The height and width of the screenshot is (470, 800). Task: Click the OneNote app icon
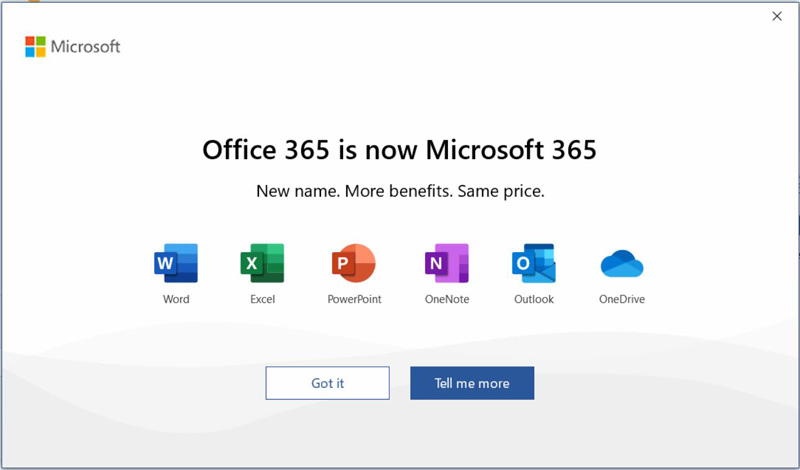(446, 263)
